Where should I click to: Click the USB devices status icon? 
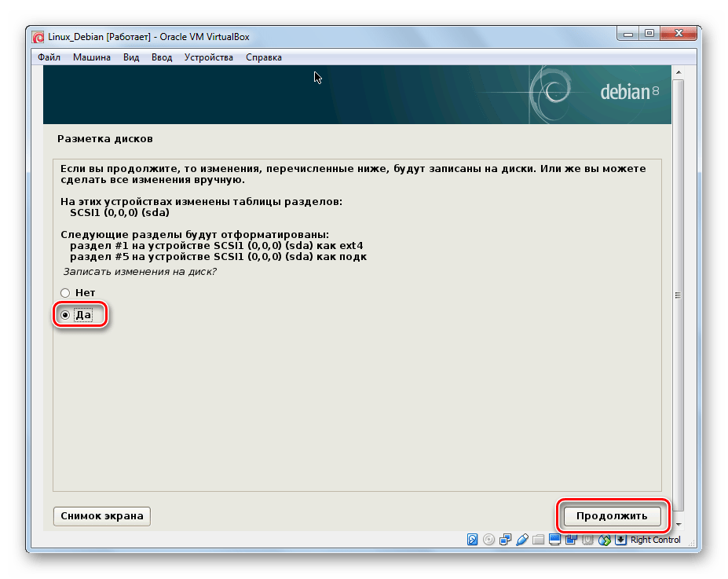click(x=522, y=540)
